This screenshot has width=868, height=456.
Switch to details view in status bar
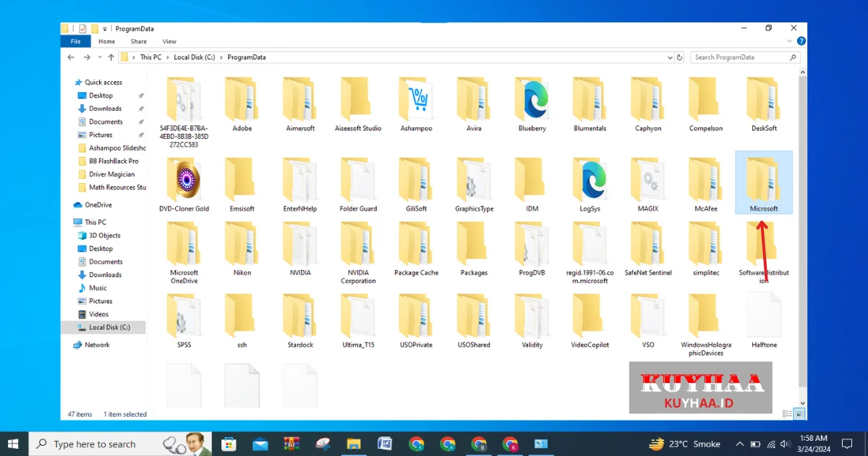[789, 414]
